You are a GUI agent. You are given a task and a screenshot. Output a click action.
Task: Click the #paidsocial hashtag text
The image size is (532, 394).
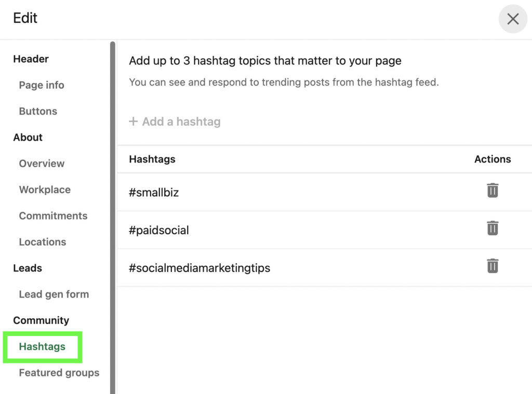[x=159, y=230]
